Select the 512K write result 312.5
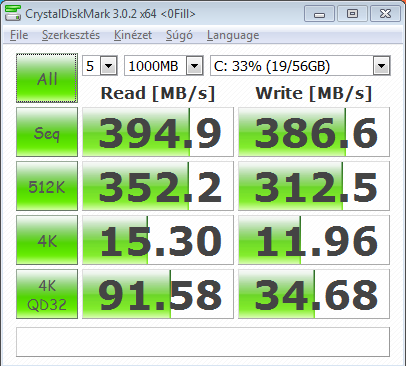406x366 pixels. (314, 186)
